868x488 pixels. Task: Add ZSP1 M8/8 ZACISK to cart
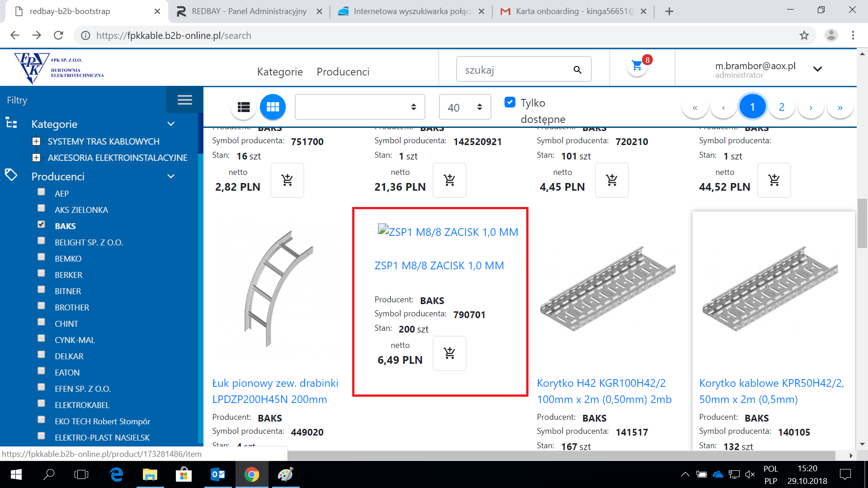pos(449,353)
